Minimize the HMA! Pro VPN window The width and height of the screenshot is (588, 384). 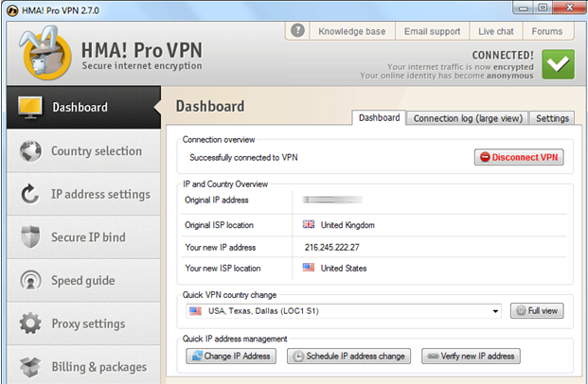pyautogui.click(x=524, y=8)
